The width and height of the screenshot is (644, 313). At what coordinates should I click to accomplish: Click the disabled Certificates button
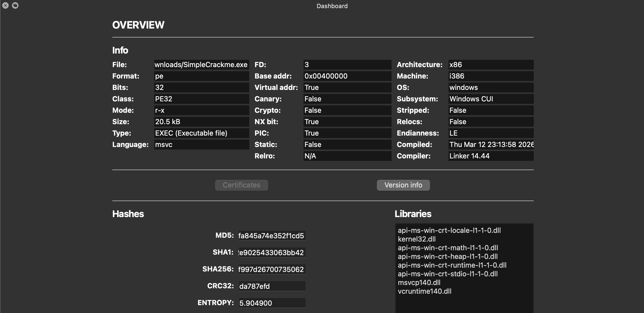241,185
